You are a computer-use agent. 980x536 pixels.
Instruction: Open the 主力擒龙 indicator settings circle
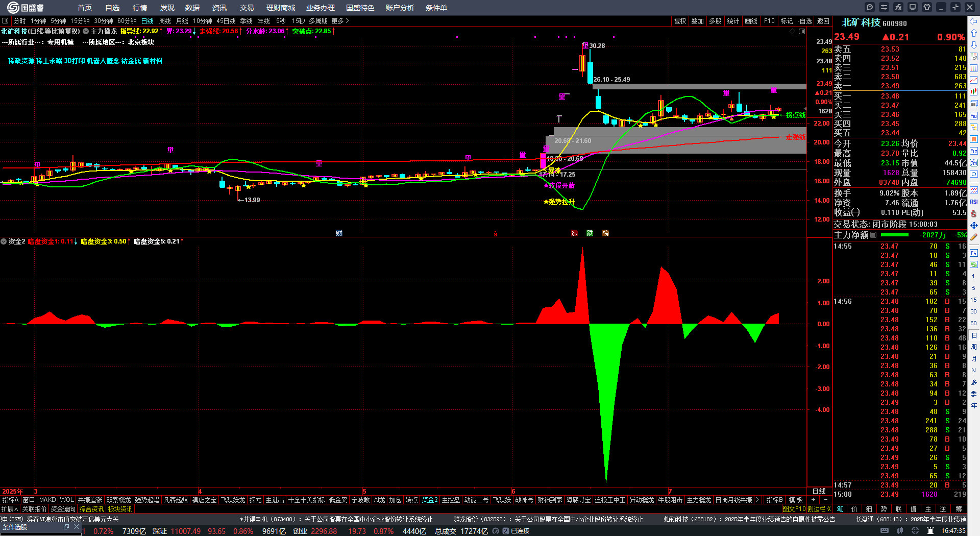86,32
